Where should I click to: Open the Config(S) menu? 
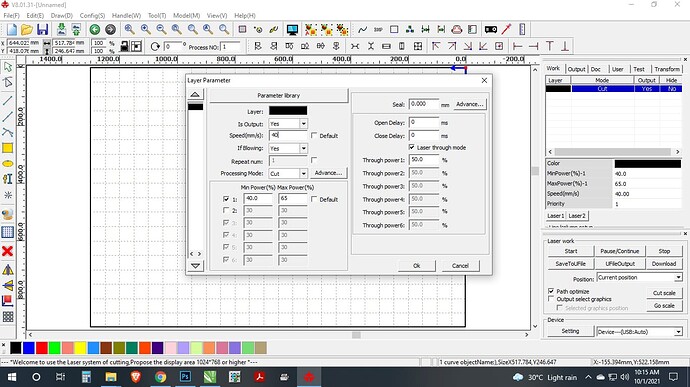92,15
